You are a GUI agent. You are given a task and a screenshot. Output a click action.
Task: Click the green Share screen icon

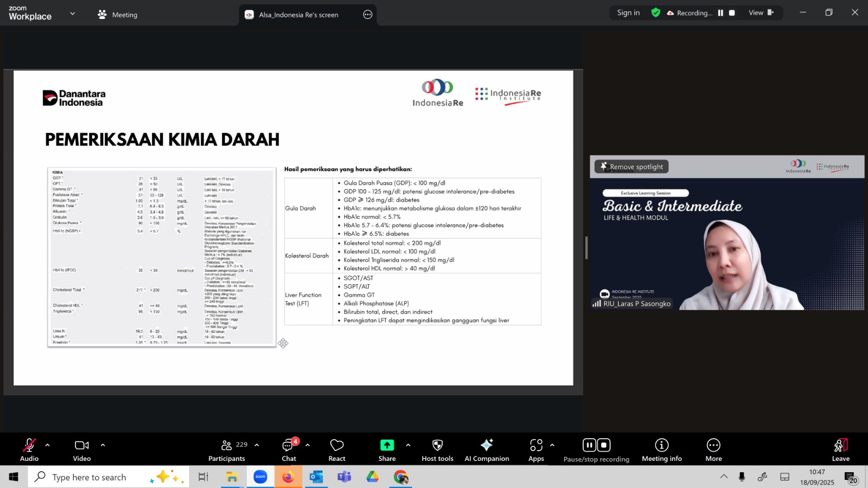pyautogui.click(x=387, y=445)
